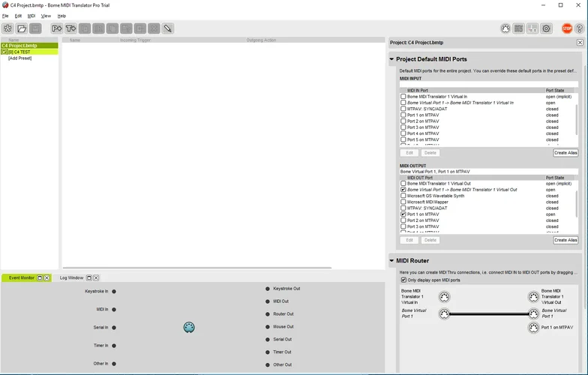Click the greyed-out R toolbar icon
588x375 pixels.
coord(98,28)
